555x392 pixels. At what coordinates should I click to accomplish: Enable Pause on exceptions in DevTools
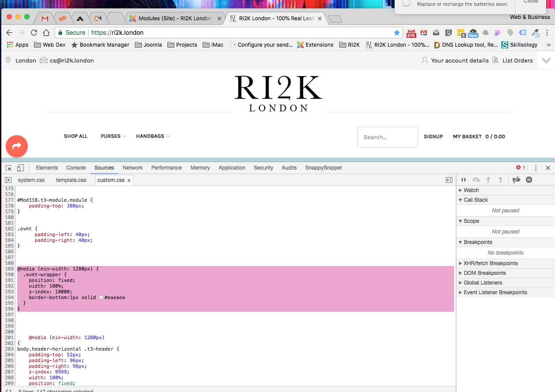(529, 180)
